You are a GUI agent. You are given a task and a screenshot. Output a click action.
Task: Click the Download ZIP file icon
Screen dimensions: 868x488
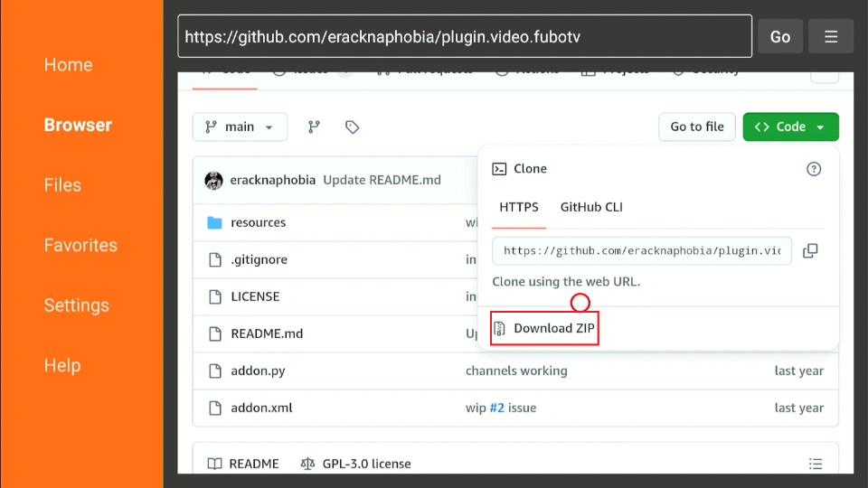click(x=499, y=328)
